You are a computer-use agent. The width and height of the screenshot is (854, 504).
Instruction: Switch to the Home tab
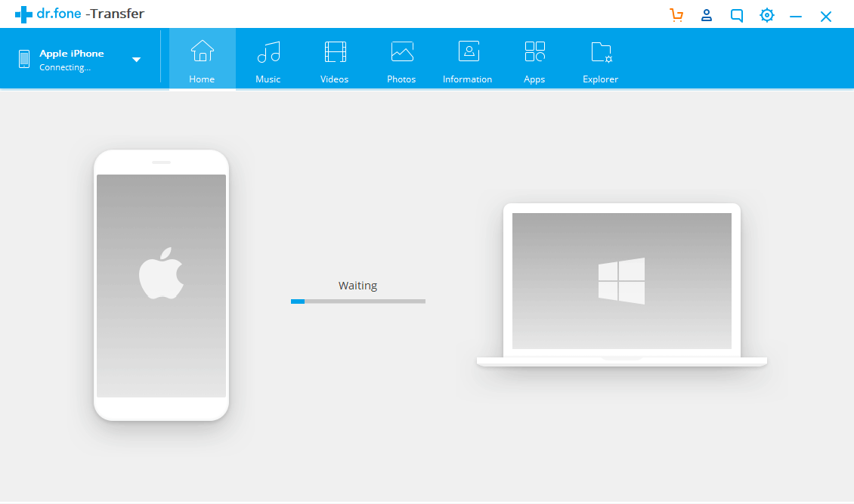tap(202, 60)
